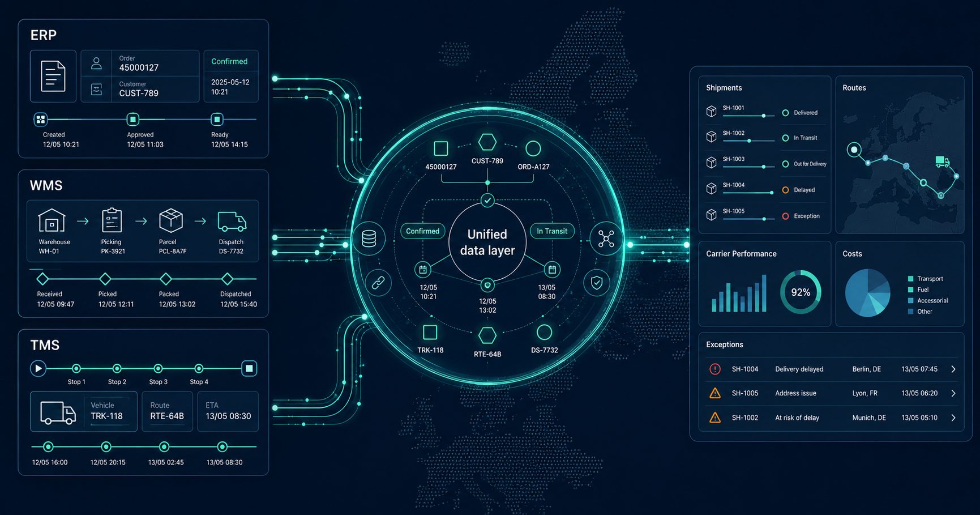Click the Other legend color swatch
Viewport: 980px width, 515px height.
pyautogui.click(x=910, y=312)
